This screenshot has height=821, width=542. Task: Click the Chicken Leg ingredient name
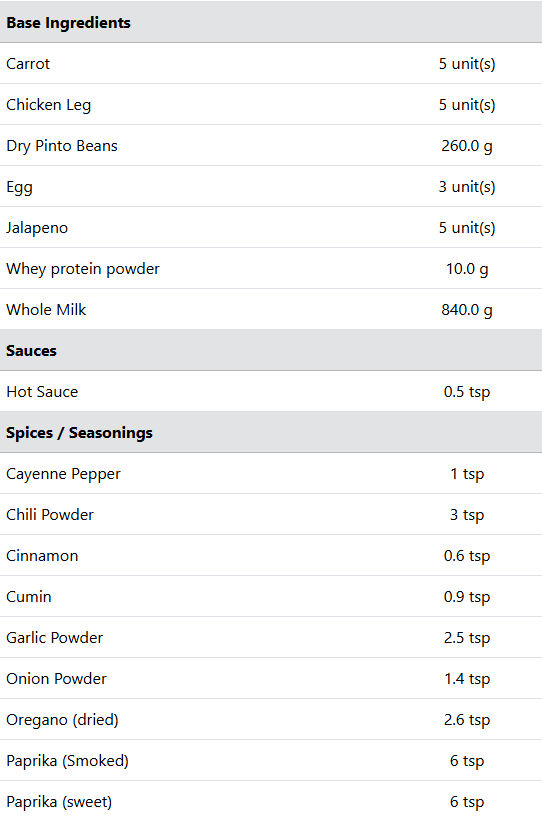point(49,105)
